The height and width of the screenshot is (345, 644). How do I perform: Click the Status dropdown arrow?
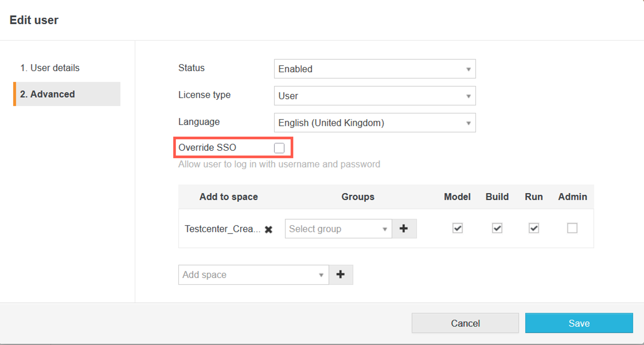pos(468,69)
